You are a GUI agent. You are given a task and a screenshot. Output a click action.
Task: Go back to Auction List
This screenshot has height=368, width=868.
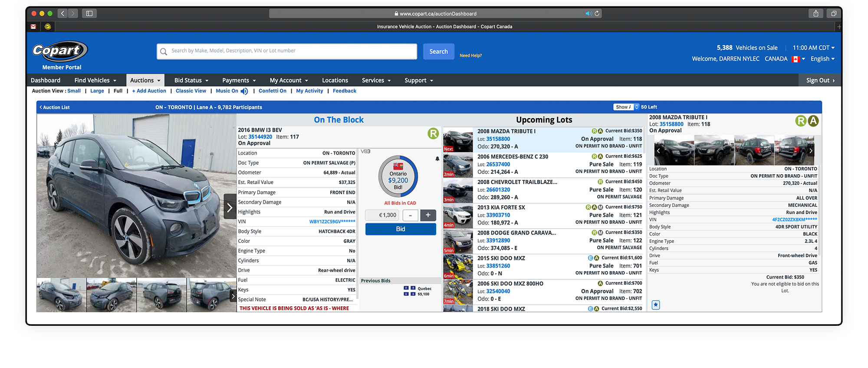[55, 107]
